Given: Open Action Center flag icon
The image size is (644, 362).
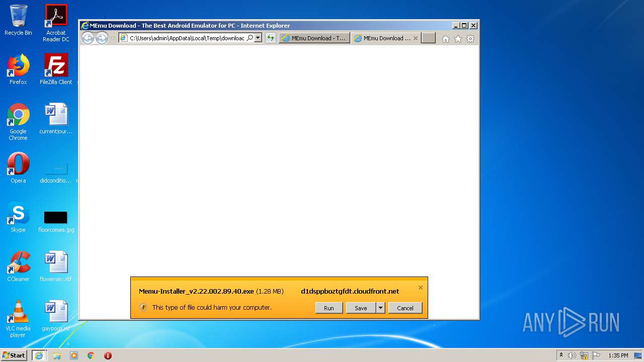Looking at the screenshot, I should 596,355.
